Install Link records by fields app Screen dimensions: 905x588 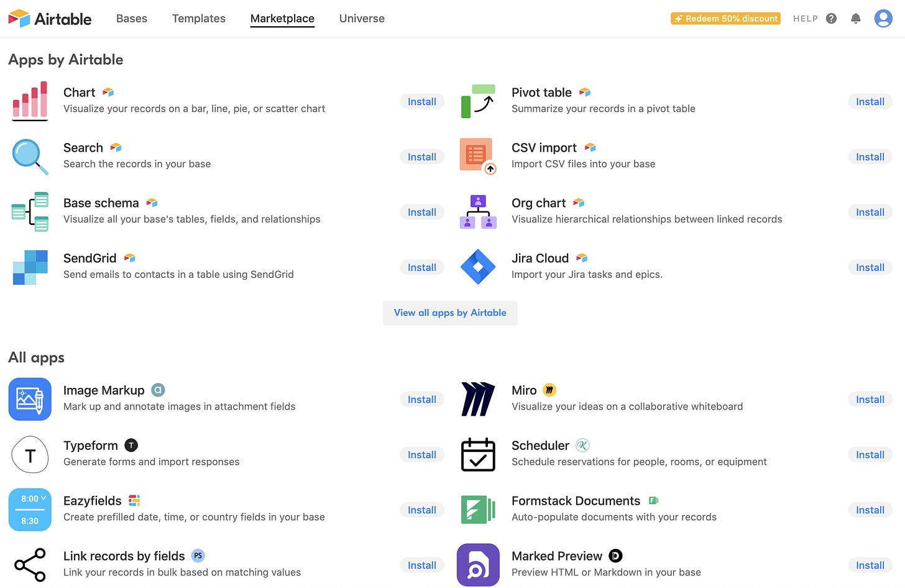pyautogui.click(x=422, y=566)
